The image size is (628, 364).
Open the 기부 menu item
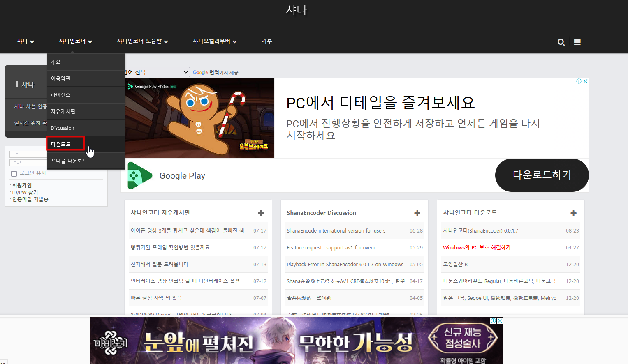coord(267,41)
